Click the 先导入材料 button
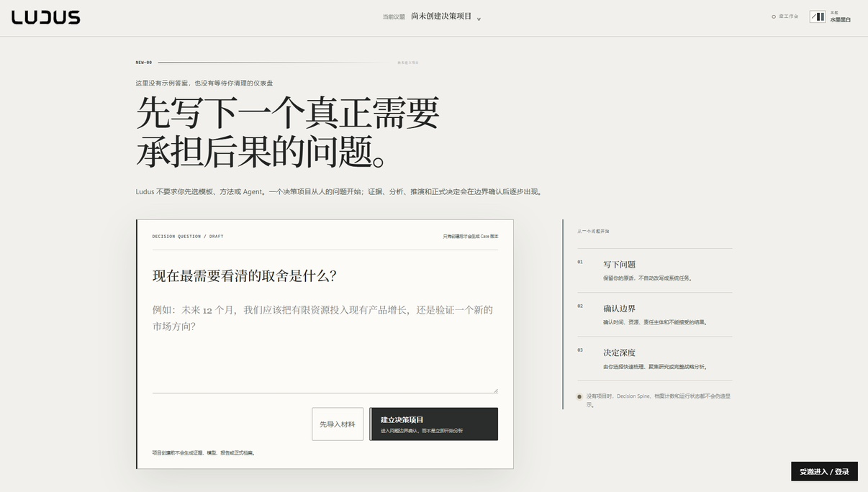This screenshot has width=868, height=492. [338, 424]
